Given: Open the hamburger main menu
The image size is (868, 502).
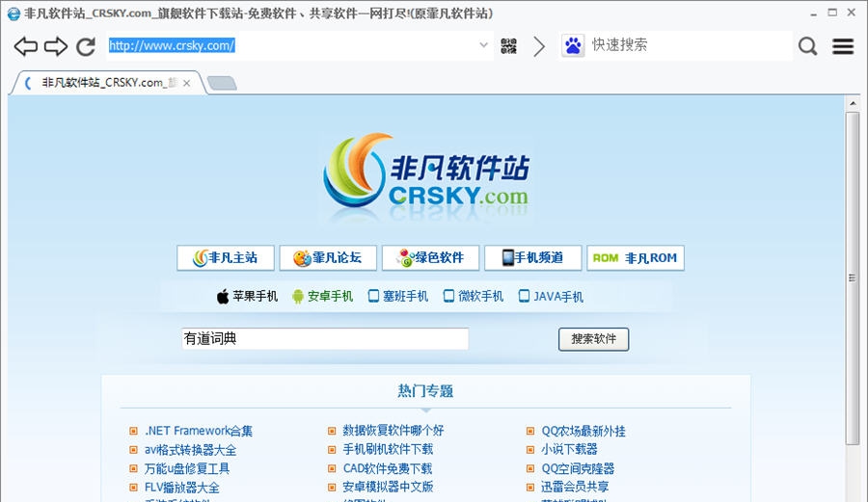Looking at the screenshot, I should pos(843,46).
